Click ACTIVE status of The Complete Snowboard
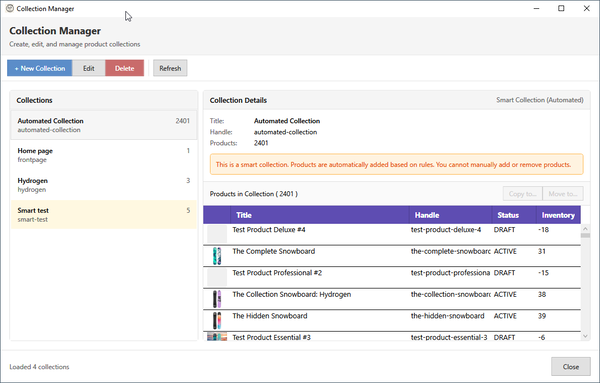This screenshot has width=600, height=383. [505, 251]
